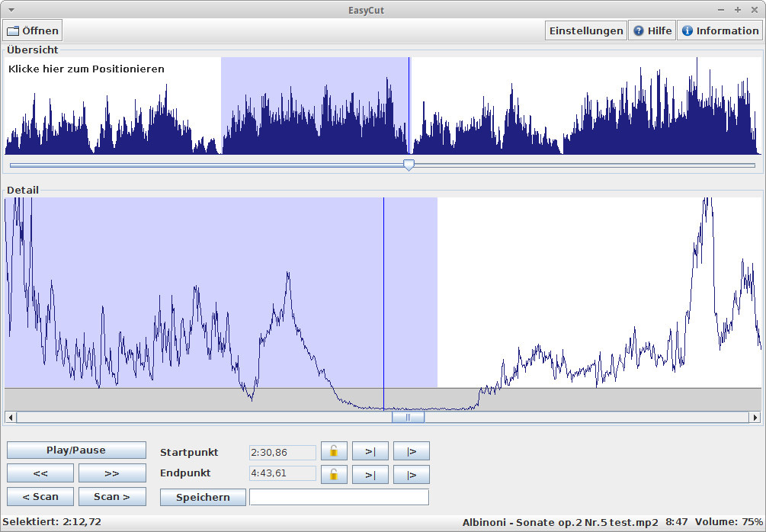Viewport: 766px width, 532px height.
Task: Click Endpunkt's '|>' play-from-point button
Action: pos(412,475)
